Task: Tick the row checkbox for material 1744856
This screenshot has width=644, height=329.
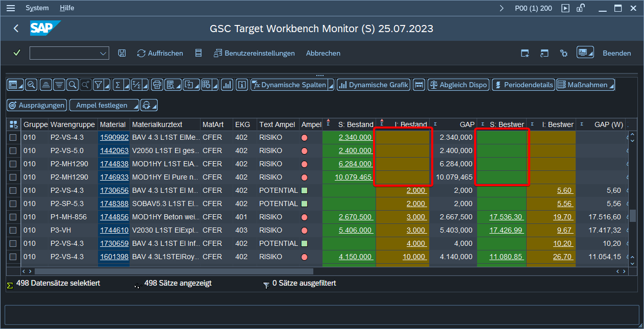Action: (13, 217)
